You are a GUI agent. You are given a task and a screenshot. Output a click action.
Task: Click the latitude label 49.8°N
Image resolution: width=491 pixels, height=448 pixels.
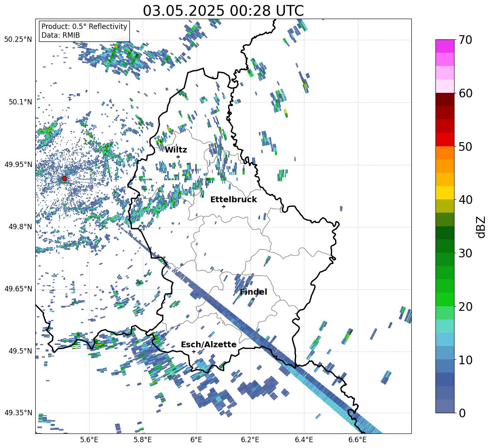20,226
